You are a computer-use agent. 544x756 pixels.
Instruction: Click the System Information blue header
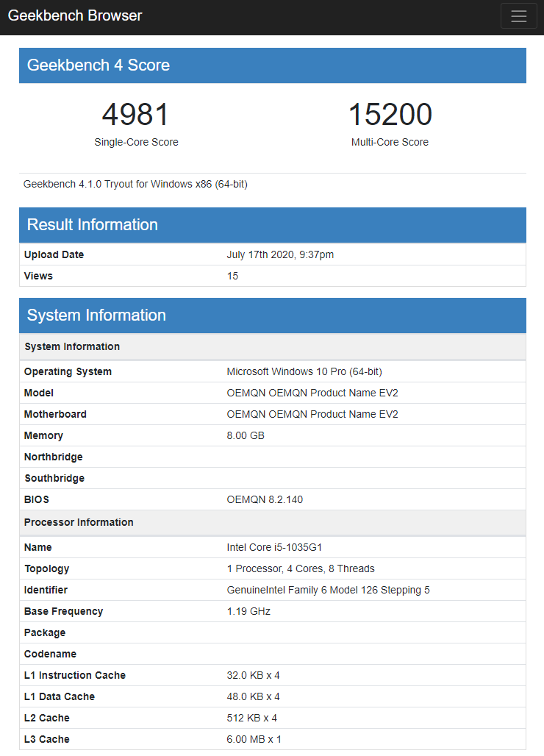point(273,315)
